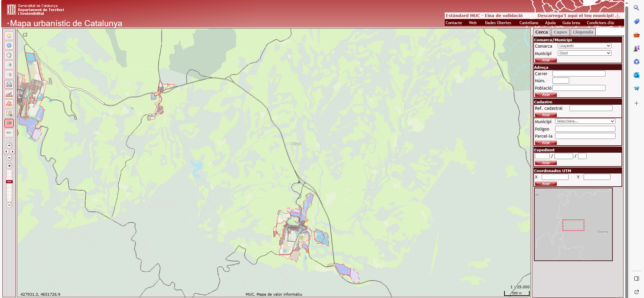The height and width of the screenshot is (298, 644).
Task: Open the Llegenda tab
Action: click(583, 32)
